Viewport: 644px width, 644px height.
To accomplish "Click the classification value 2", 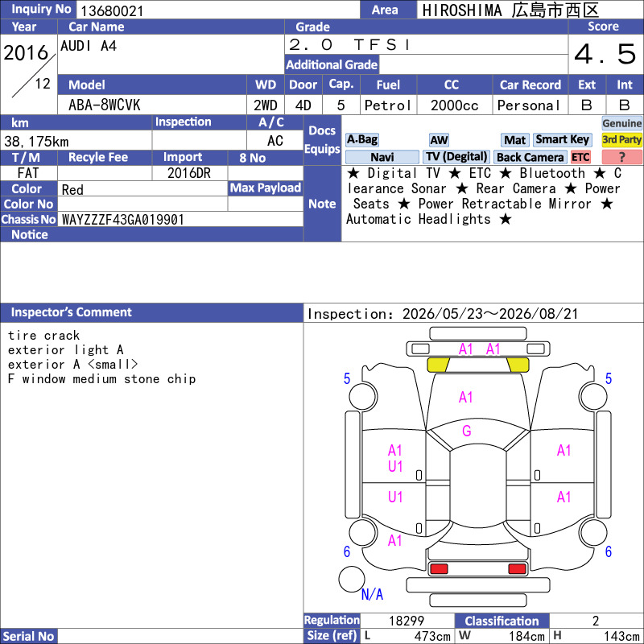I will point(596,621).
